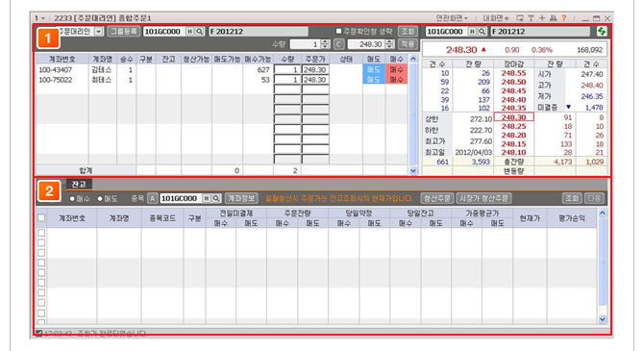Screen dimensions: 644x351
Task: Click the 매수 cell for account 100-75022
Action: point(396,79)
